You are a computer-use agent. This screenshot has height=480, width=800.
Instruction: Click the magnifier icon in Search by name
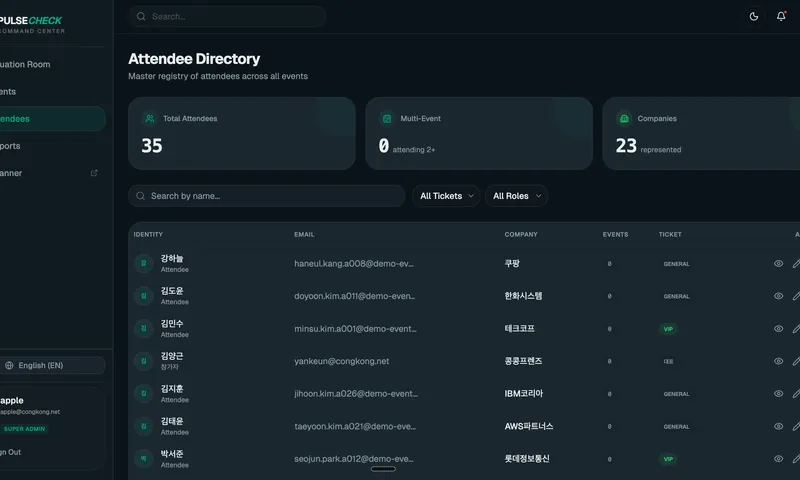coord(140,196)
